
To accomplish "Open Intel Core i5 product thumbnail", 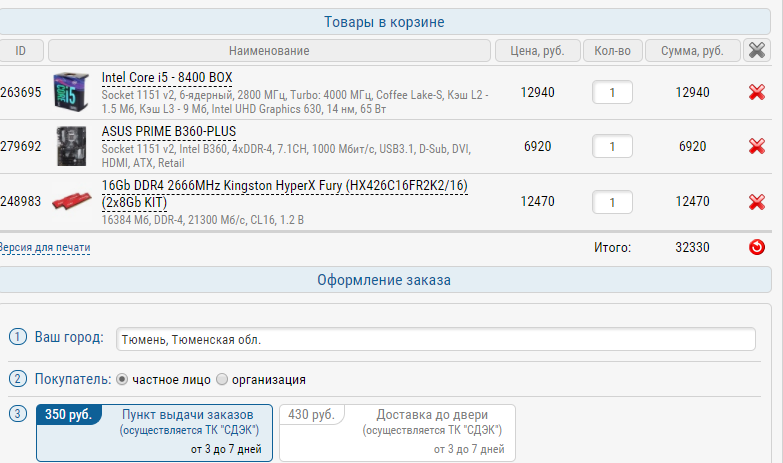I will 71,92.
